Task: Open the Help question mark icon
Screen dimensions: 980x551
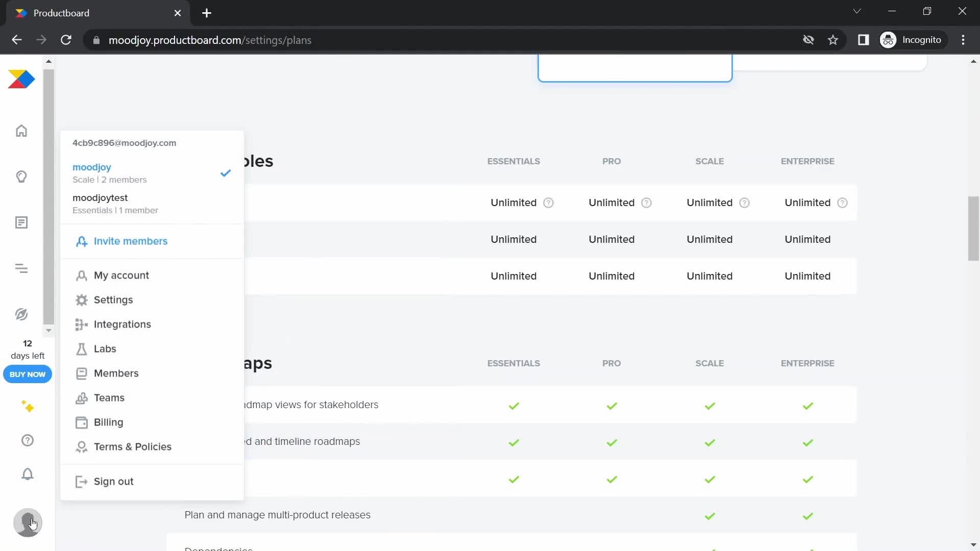Action: click(x=28, y=440)
